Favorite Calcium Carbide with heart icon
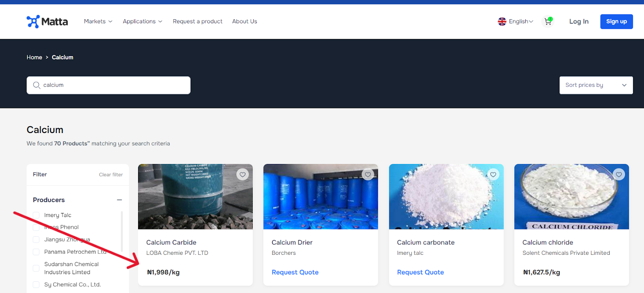 [242, 174]
